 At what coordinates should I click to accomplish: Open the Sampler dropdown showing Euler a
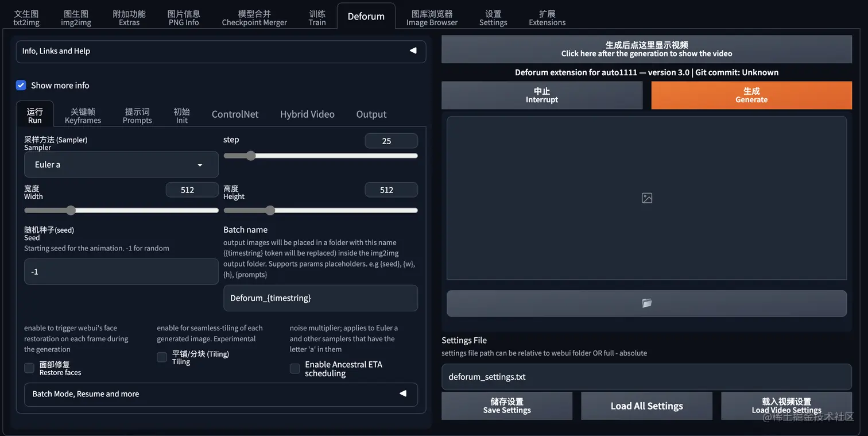point(121,164)
